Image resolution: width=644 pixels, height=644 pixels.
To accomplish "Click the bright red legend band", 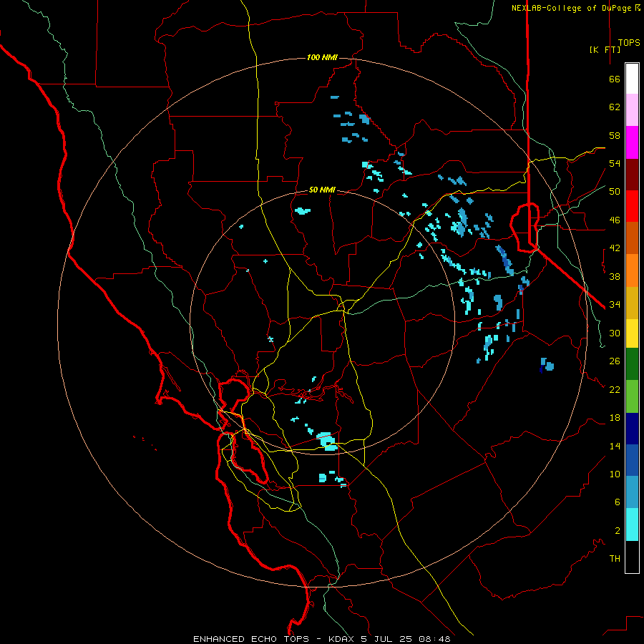I will pyautogui.click(x=632, y=206).
